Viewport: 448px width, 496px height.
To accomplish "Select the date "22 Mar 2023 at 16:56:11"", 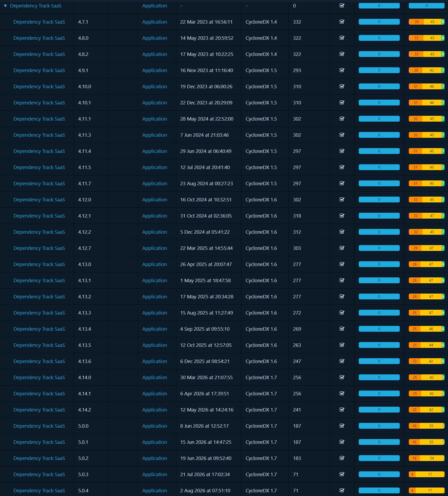I will pos(206,22).
